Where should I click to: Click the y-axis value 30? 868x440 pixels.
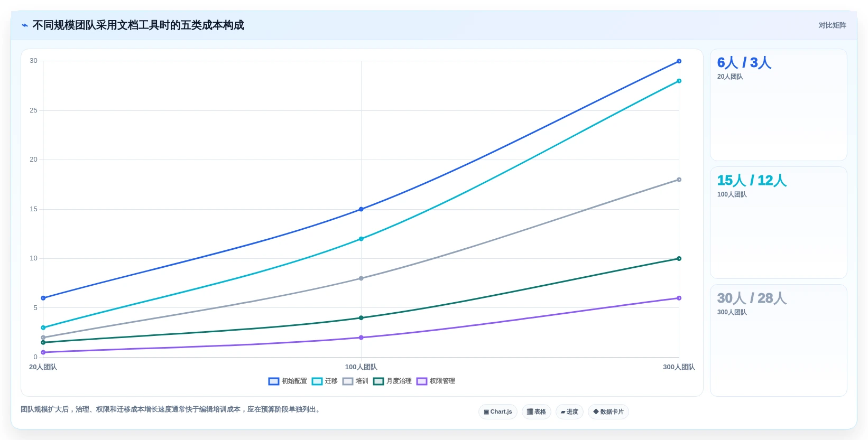pyautogui.click(x=34, y=61)
